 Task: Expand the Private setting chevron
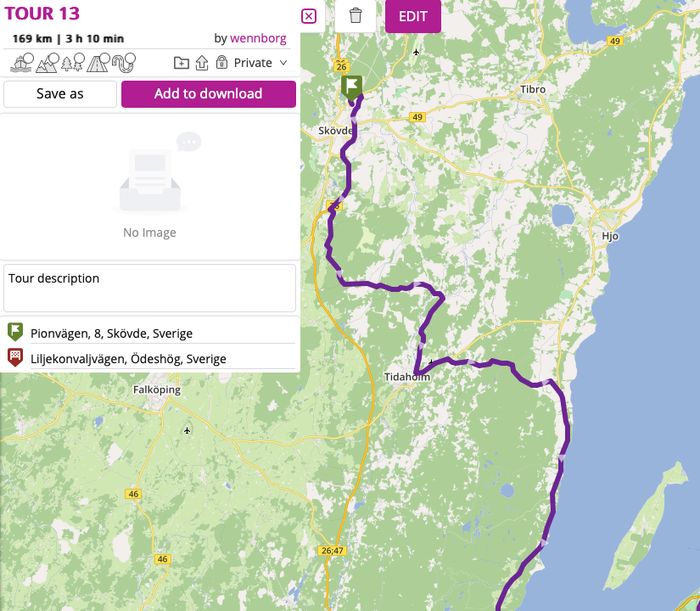click(x=284, y=62)
